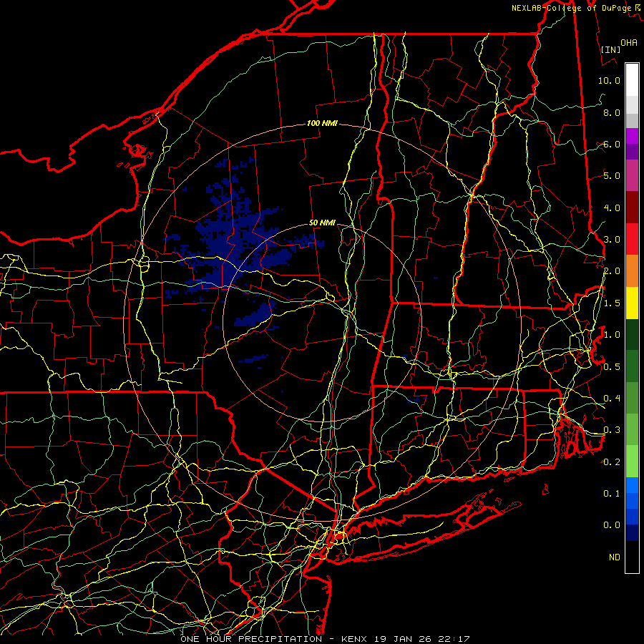
Task: Click the "OHA" product code label
Action: [629, 43]
